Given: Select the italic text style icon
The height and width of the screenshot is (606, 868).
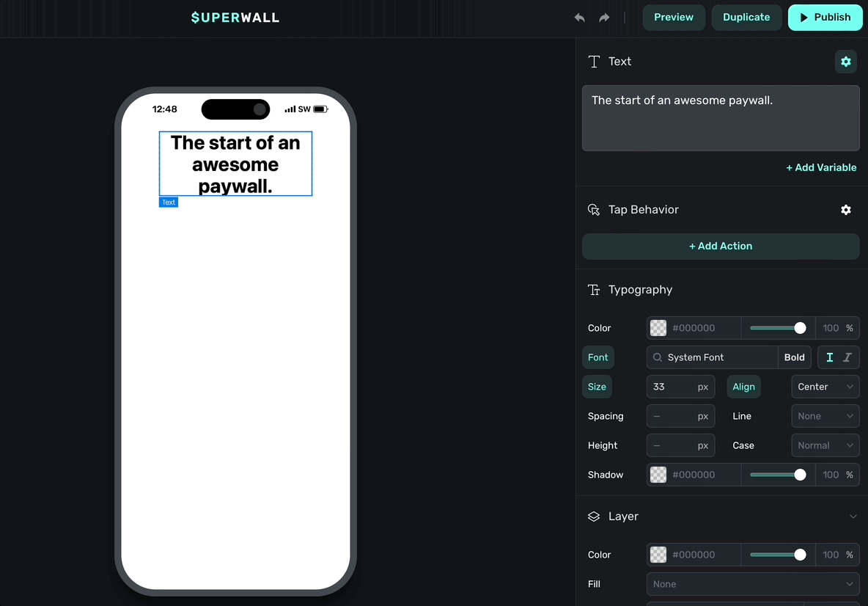Looking at the screenshot, I should 847,357.
